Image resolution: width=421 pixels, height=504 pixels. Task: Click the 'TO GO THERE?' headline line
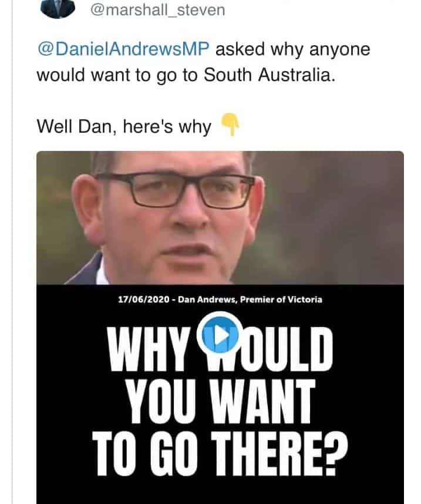point(220,453)
